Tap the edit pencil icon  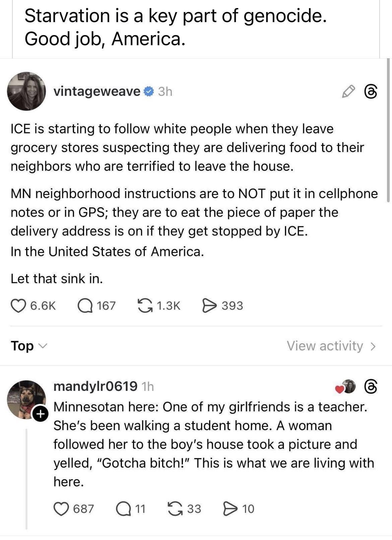pos(348,91)
